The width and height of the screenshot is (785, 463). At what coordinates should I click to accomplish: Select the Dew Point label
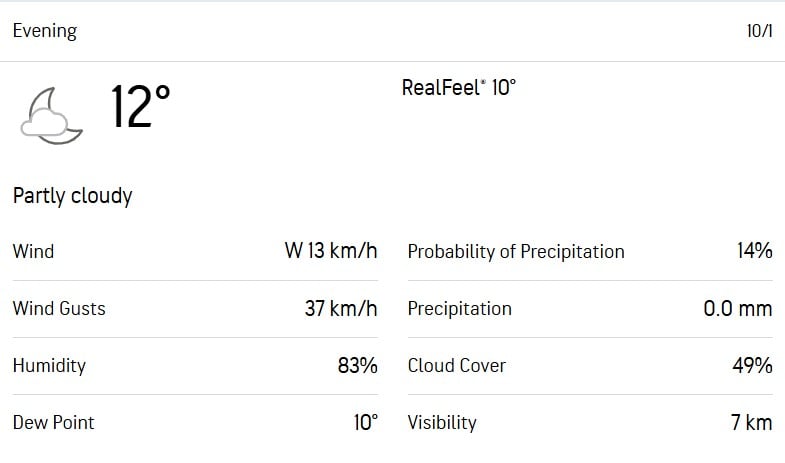[x=53, y=422]
